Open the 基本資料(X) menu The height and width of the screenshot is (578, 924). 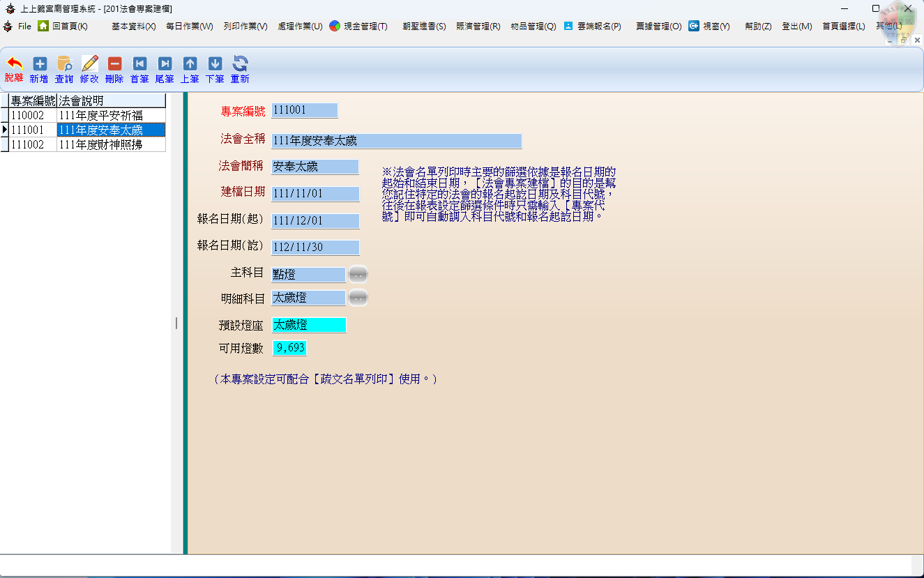[133, 26]
